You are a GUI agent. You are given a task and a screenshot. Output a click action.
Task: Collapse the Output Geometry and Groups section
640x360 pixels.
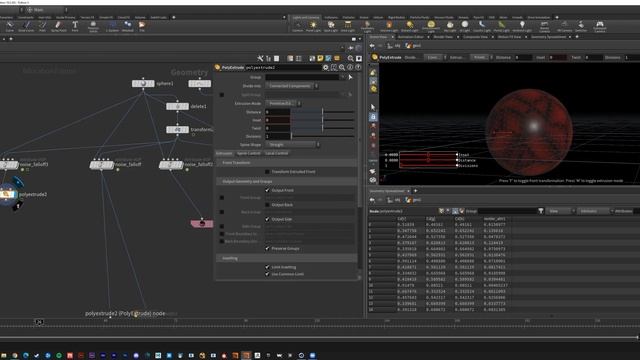coord(286,181)
